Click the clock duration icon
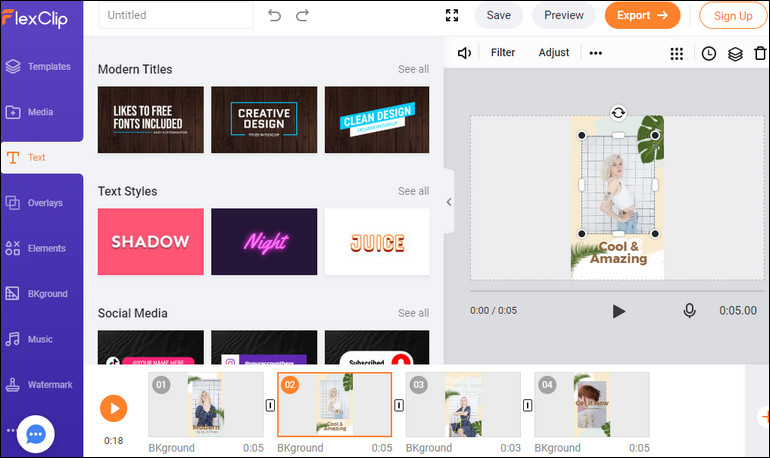Viewport: 770px width, 458px height. 709,54
